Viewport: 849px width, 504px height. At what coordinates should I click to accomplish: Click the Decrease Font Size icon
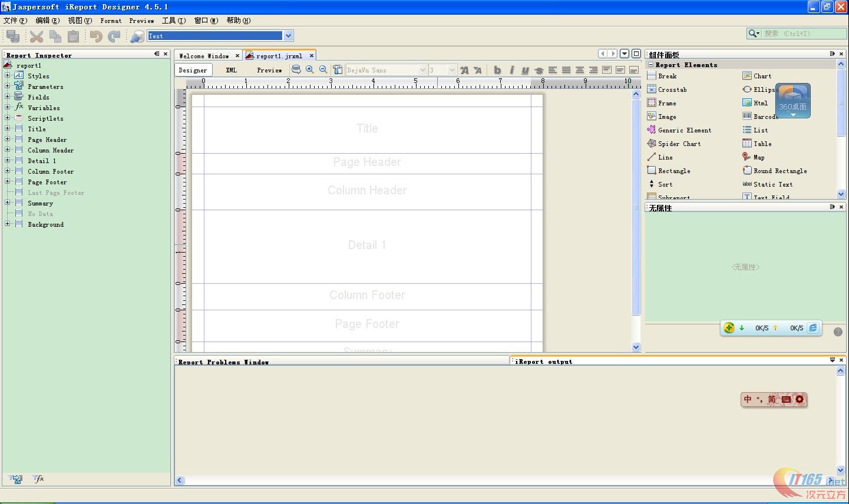point(478,70)
